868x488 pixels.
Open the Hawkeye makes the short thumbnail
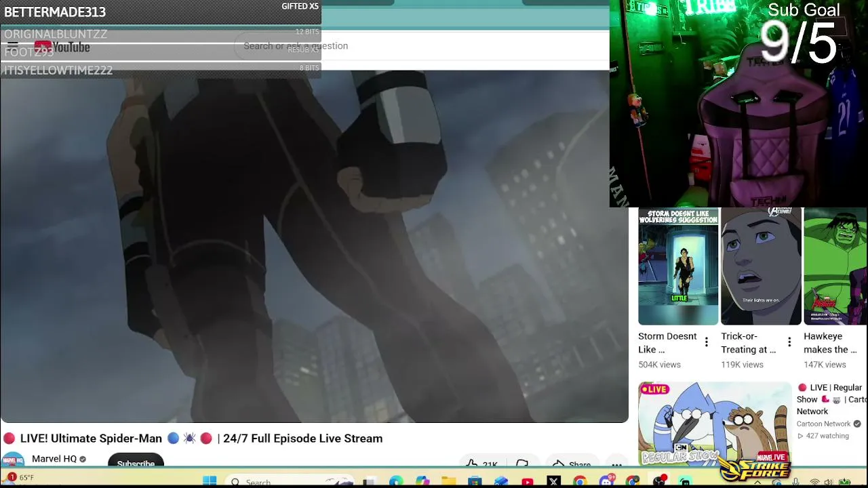835,266
